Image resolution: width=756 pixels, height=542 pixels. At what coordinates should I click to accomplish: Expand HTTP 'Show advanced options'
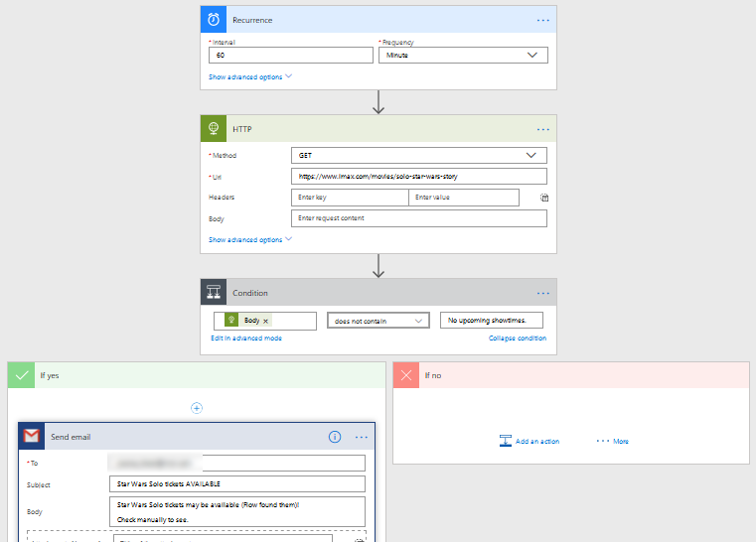point(250,239)
